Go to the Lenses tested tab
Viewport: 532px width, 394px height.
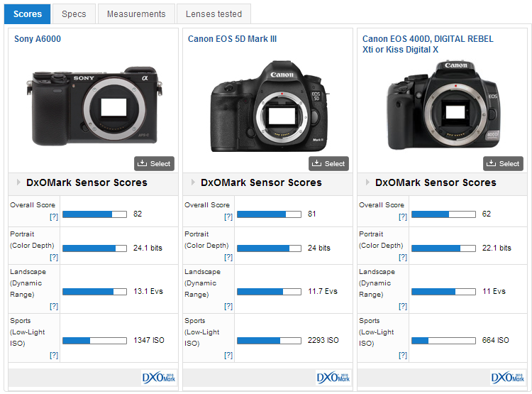[214, 13]
